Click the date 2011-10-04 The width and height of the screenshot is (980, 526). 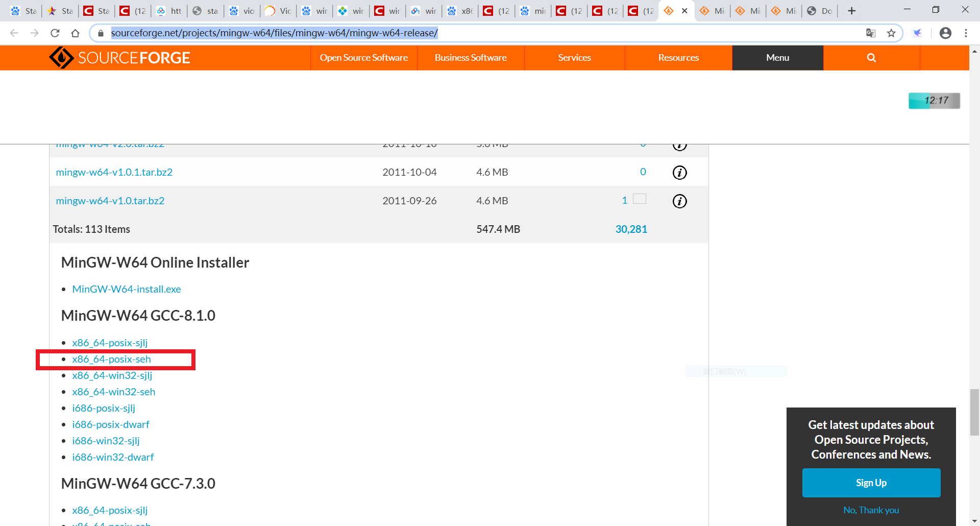point(409,172)
